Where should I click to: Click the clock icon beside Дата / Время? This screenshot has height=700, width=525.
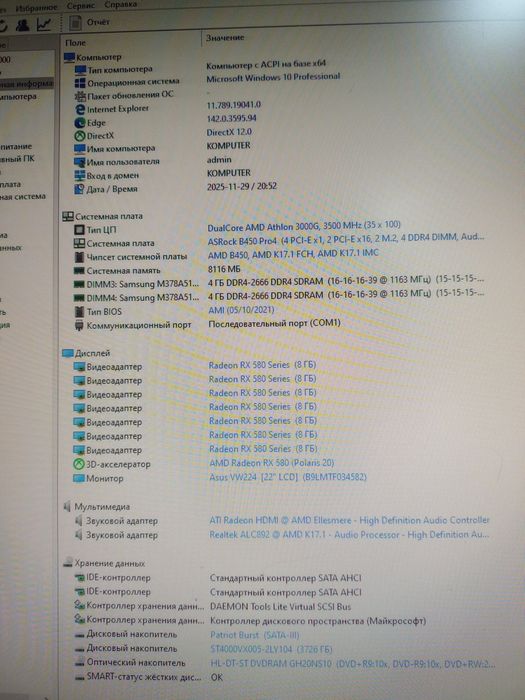click(79, 189)
